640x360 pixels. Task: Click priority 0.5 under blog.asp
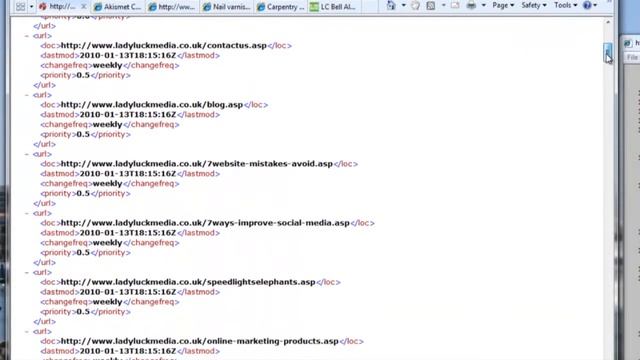tap(83, 134)
